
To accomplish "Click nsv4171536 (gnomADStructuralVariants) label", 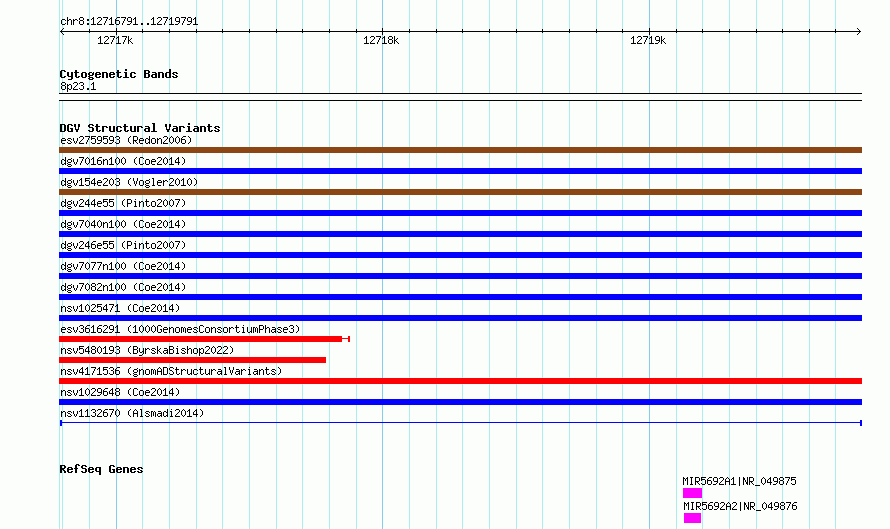I will [171, 371].
